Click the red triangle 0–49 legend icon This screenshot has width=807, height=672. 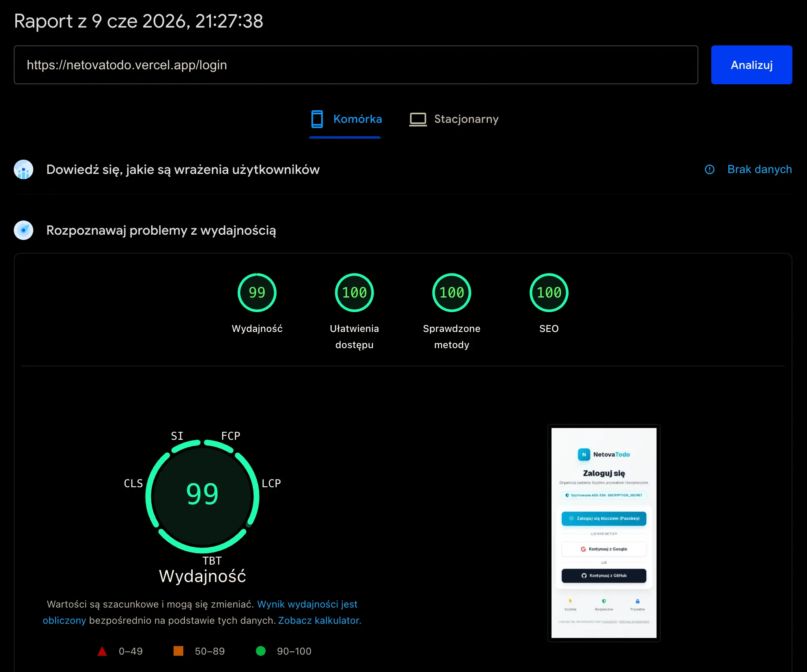pyautogui.click(x=102, y=651)
